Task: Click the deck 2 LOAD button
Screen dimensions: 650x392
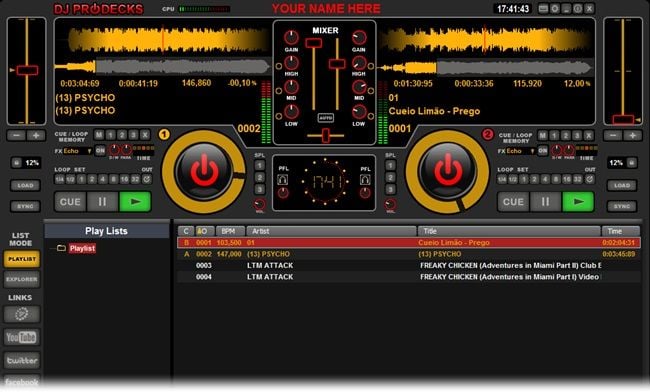Action: pos(622,185)
